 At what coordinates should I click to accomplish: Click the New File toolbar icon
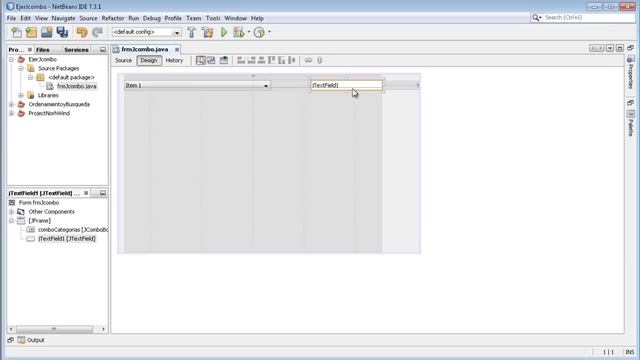(x=16, y=32)
